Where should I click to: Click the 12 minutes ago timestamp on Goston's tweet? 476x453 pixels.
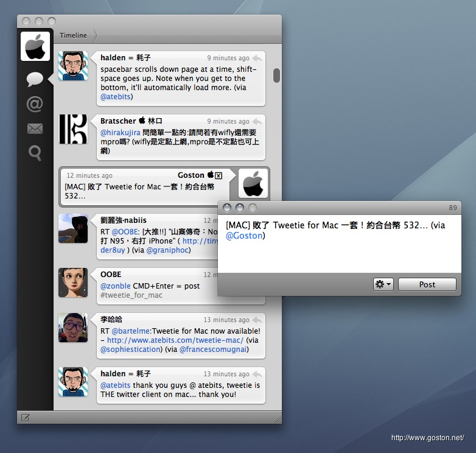(89, 175)
